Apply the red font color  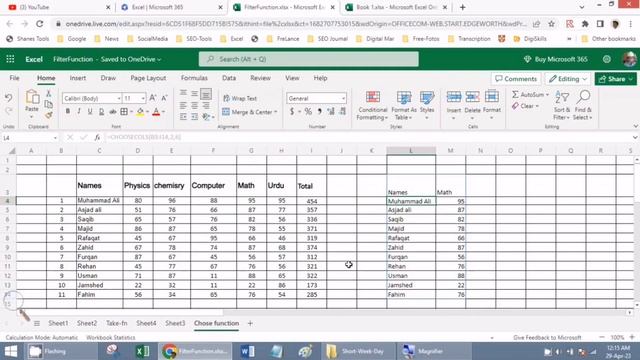[x=156, y=112]
